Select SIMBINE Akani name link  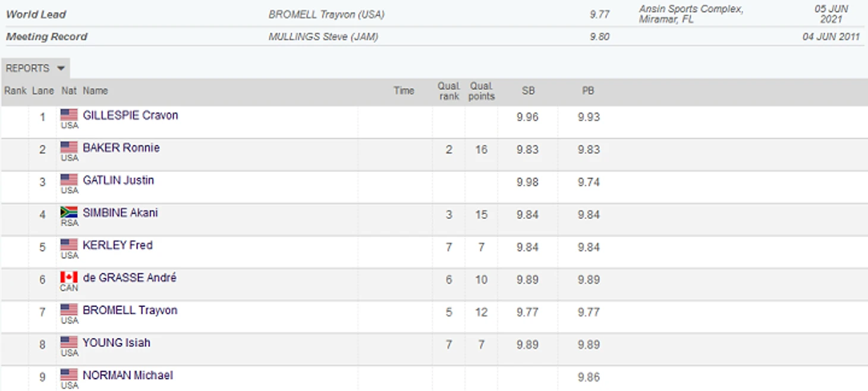point(120,212)
